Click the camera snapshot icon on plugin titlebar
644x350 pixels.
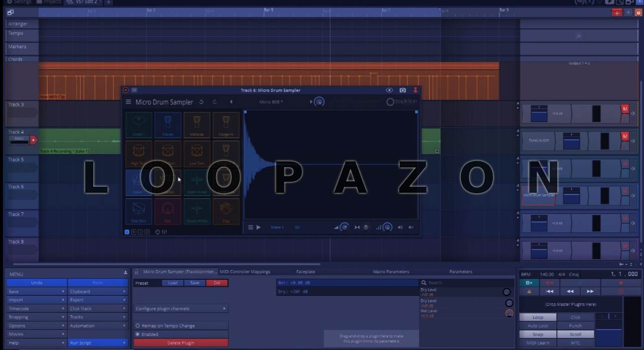(403, 90)
